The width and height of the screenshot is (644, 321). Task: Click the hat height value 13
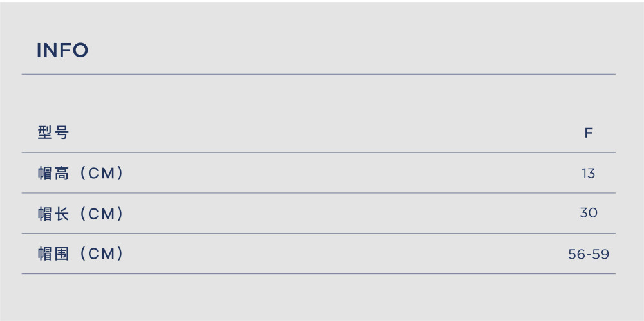point(589,174)
